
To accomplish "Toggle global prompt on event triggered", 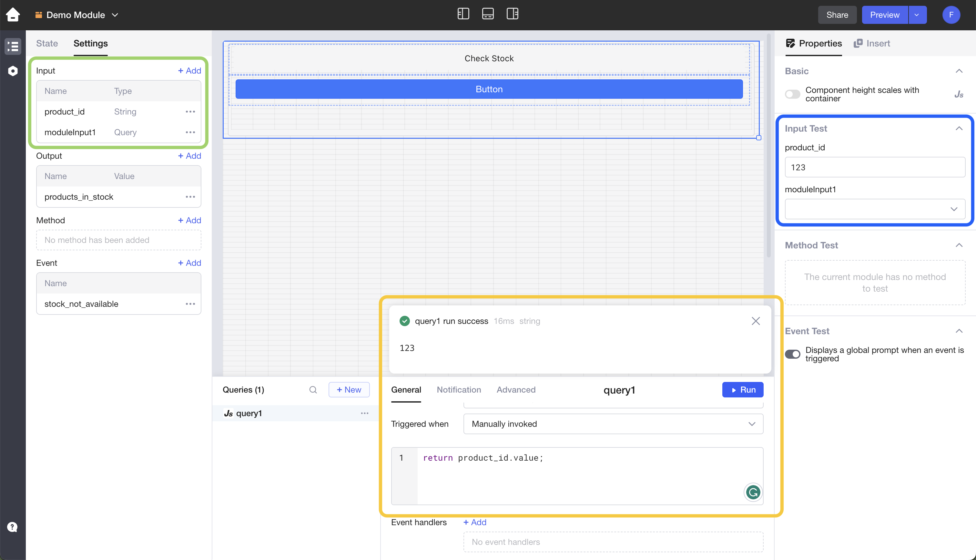I will click(792, 354).
